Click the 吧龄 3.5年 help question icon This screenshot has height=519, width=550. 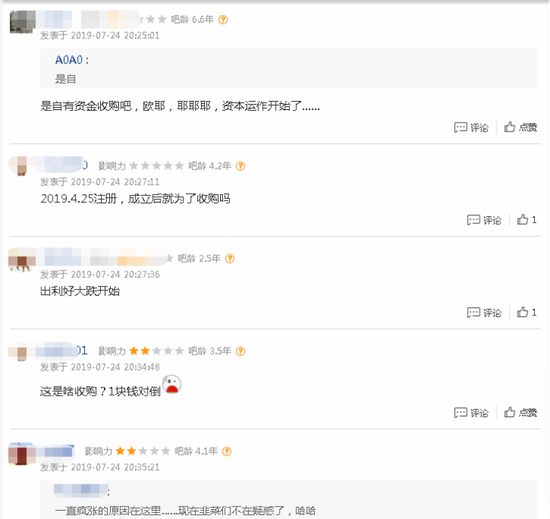[240, 351]
